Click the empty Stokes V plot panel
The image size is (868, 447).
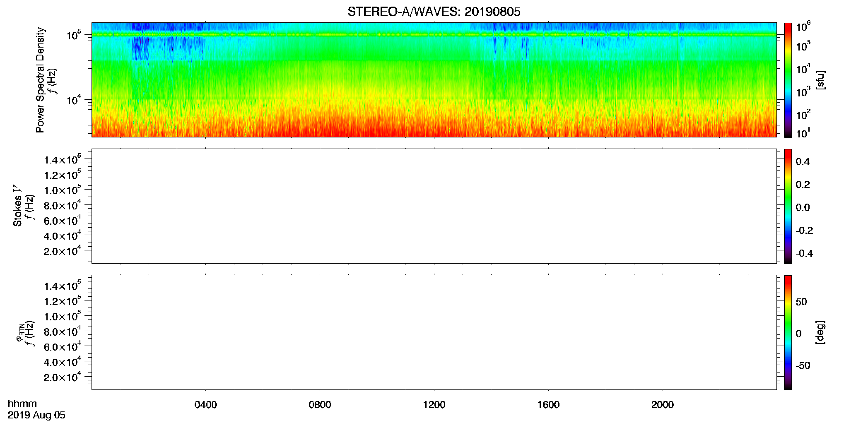point(434,206)
